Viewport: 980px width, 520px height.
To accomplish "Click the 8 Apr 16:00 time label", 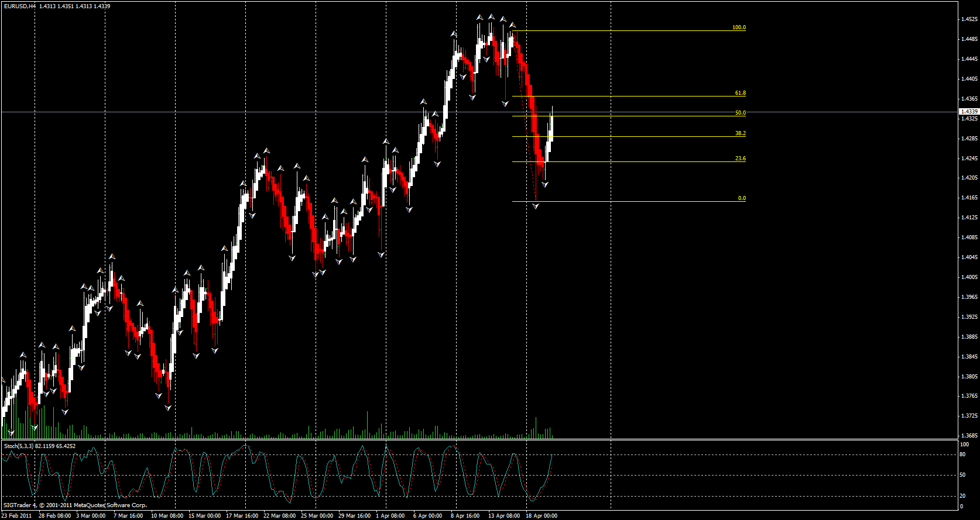I will tap(465, 516).
